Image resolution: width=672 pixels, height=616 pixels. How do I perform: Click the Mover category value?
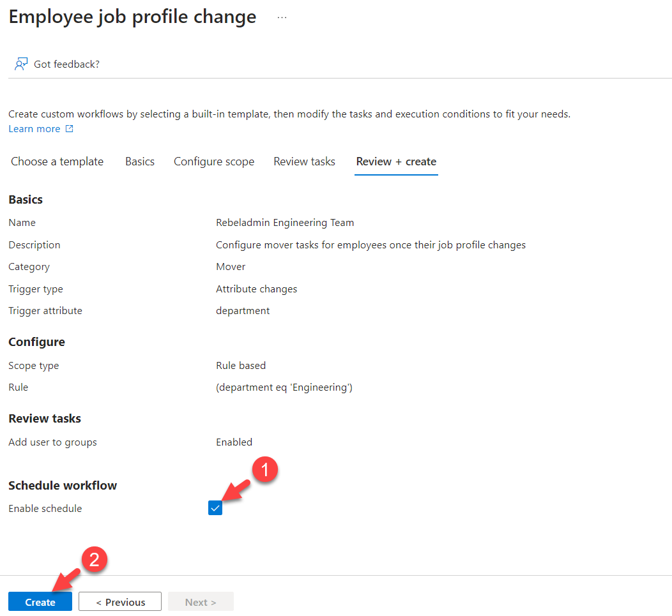click(x=231, y=266)
